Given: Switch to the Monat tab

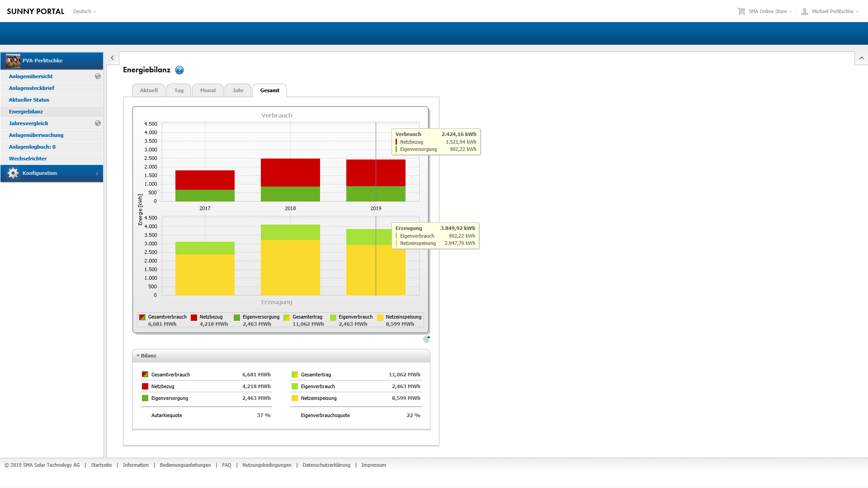Looking at the screenshot, I should pyautogui.click(x=208, y=90).
